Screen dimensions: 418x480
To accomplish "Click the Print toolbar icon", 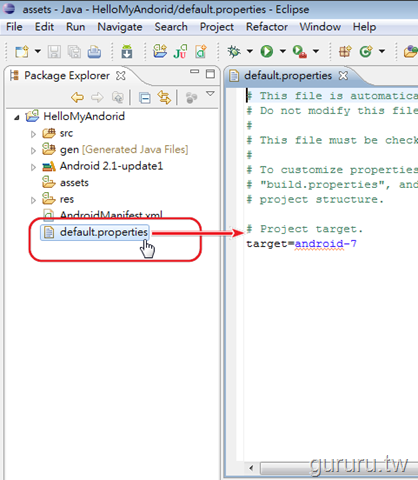I will 94,52.
